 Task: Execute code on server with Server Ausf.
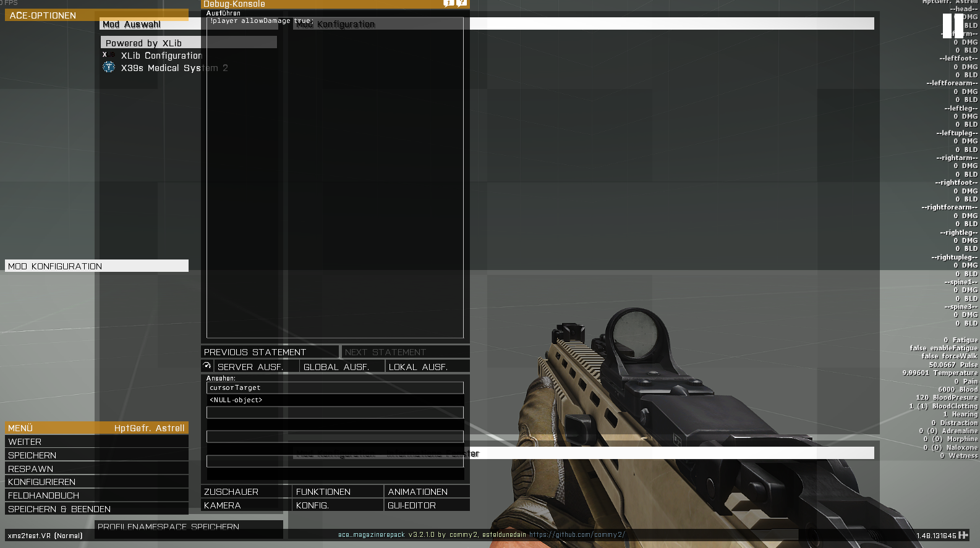[256, 367]
